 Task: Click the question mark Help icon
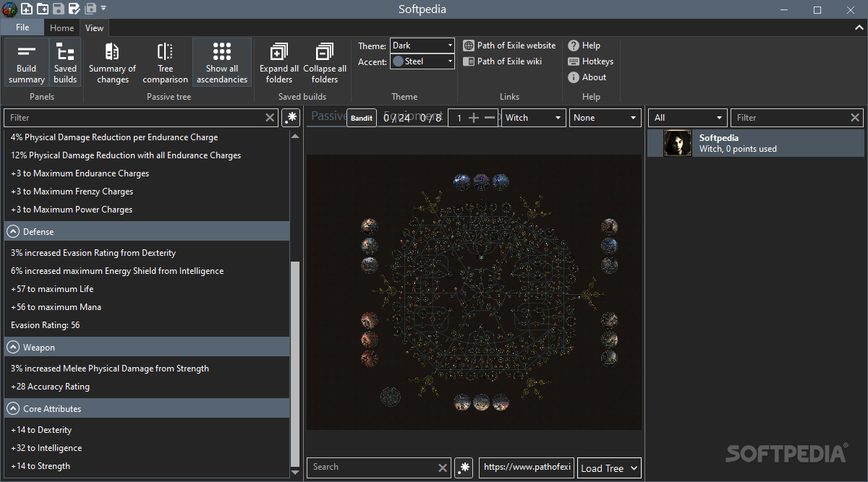[574, 46]
